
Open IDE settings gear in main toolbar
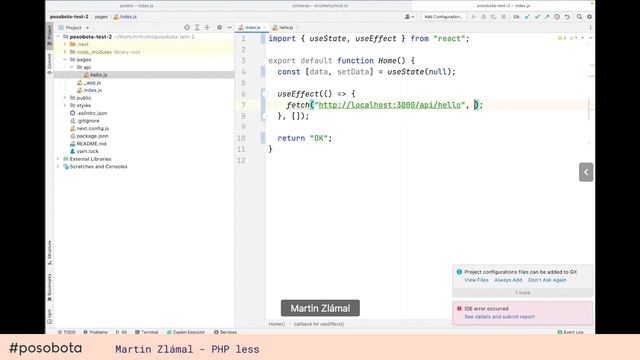pos(589,17)
